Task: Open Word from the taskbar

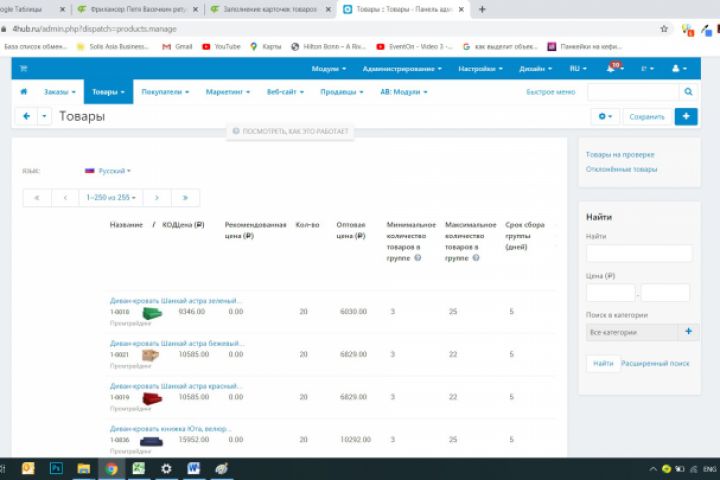Action: [193, 469]
